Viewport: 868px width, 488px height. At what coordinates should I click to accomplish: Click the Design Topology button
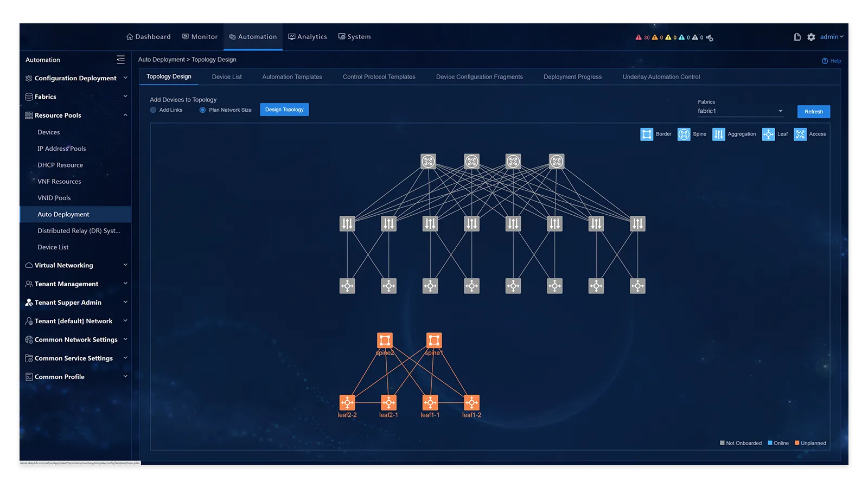(284, 110)
